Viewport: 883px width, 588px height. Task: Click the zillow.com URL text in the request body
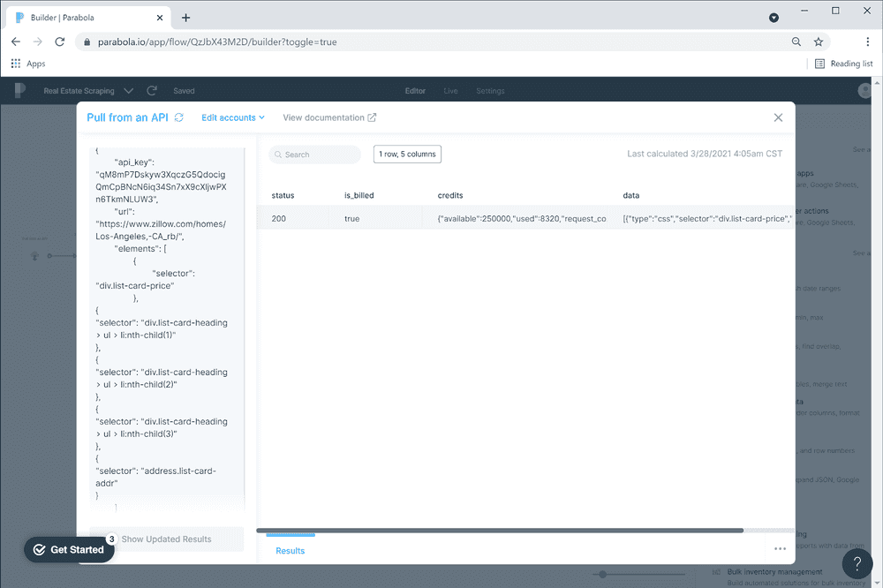point(161,230)
